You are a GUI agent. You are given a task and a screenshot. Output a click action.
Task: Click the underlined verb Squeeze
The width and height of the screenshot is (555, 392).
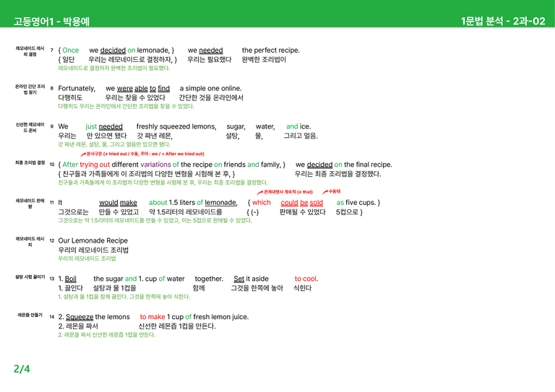point(79,317)
